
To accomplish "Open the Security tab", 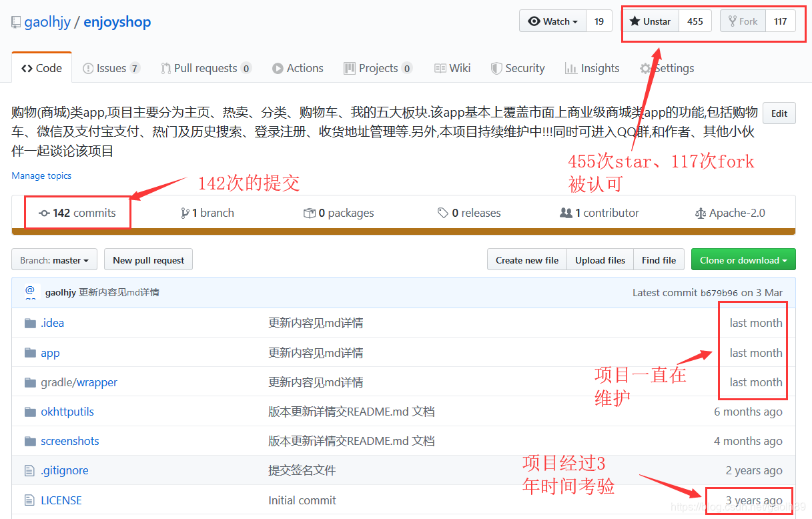I will [x=518, y=68].
